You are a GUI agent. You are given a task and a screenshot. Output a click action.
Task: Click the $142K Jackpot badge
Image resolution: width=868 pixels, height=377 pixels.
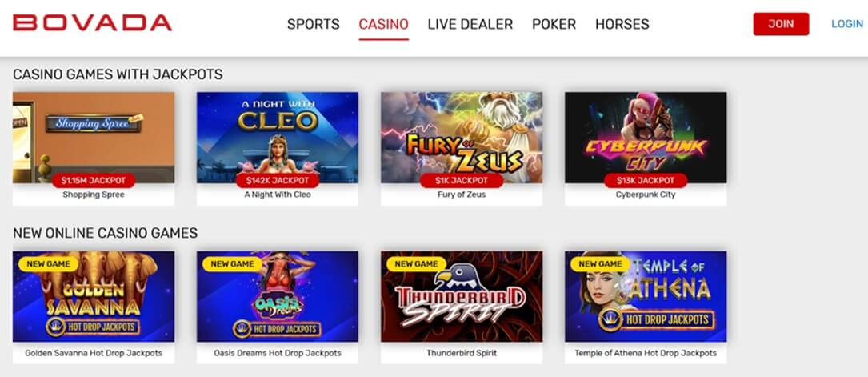point(278,180)
